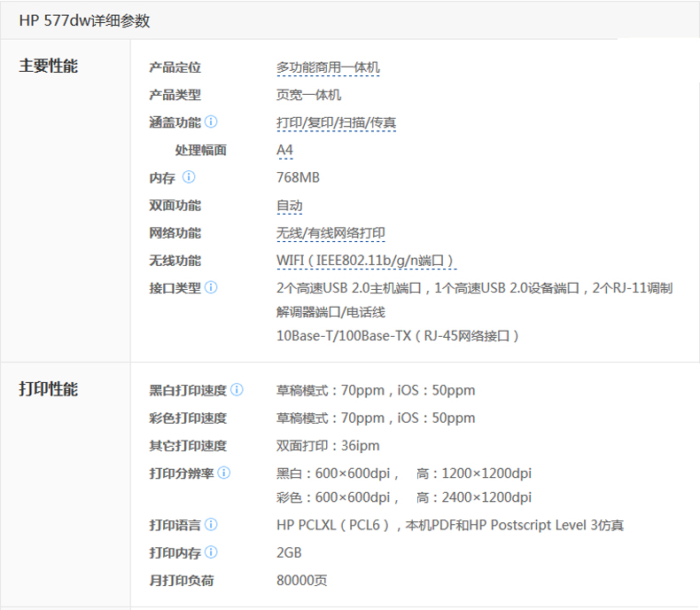The height and width of the screenshot is (610, 700).
Task: Select the 10Base-T/100Base-TX interface line
Action: coord(397,336)
